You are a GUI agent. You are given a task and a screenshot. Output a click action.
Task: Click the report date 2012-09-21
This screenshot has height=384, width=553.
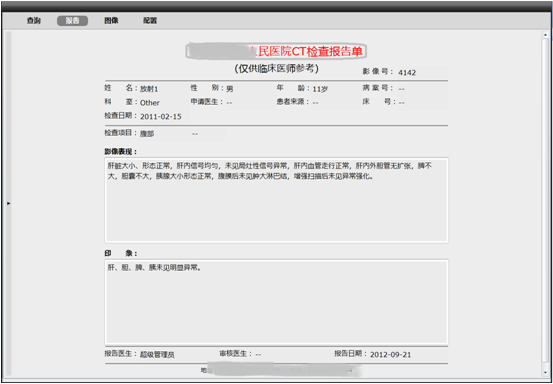[390, 355]
